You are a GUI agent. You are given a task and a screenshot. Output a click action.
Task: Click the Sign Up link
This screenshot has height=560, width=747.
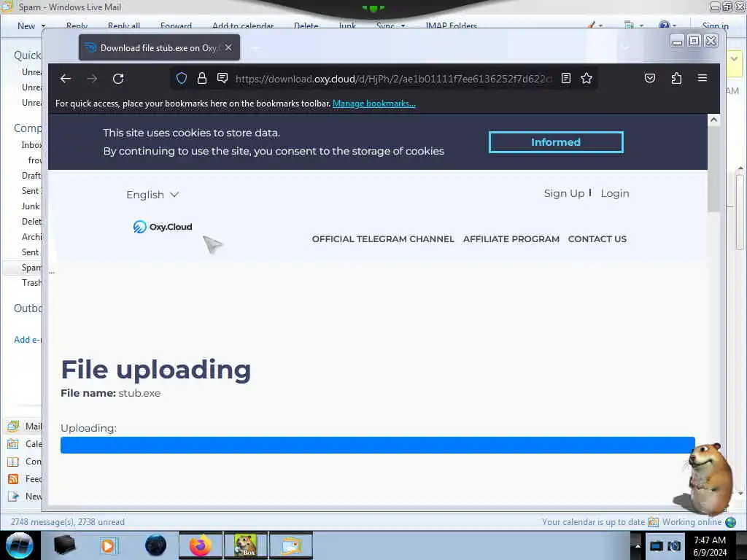pos(564,193)
